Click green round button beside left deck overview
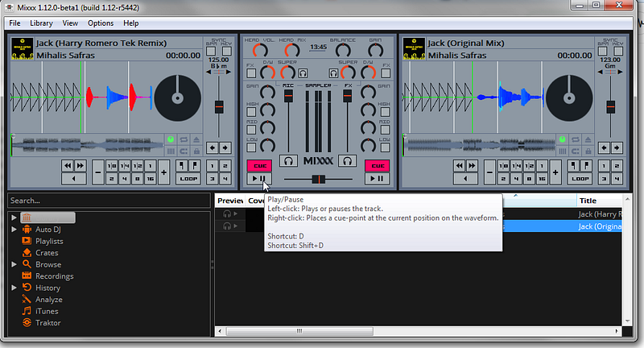The height and width of the screenshot is (348, 644). [x=171, y=139]
